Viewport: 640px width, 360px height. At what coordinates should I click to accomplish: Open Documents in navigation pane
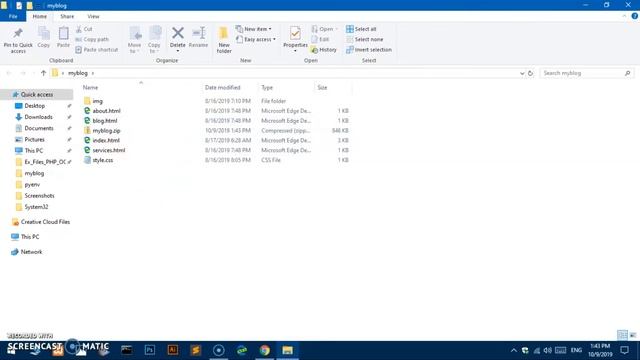click(38, 128)
